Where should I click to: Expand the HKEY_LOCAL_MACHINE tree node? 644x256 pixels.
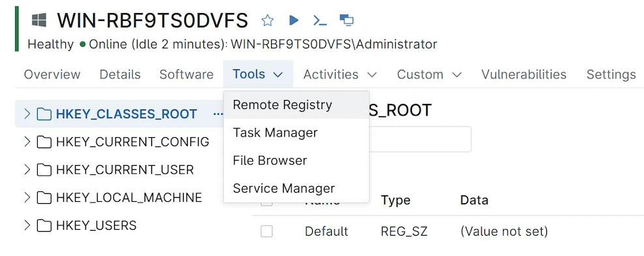27,198
